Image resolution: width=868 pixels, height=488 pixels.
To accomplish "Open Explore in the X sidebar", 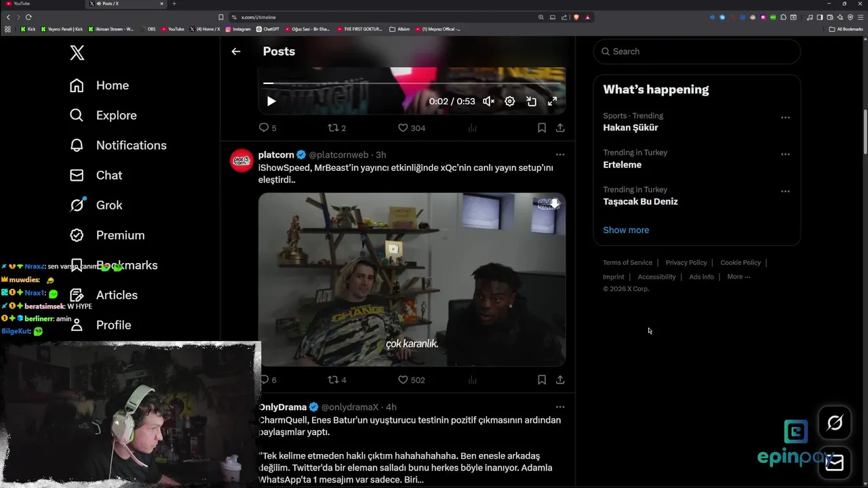I will coord(103,115).
